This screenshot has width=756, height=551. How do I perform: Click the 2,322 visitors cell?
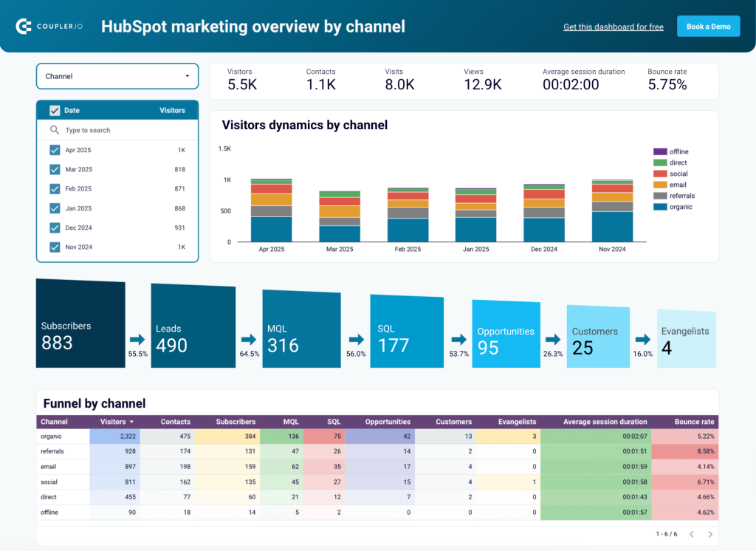pos(114,437)
